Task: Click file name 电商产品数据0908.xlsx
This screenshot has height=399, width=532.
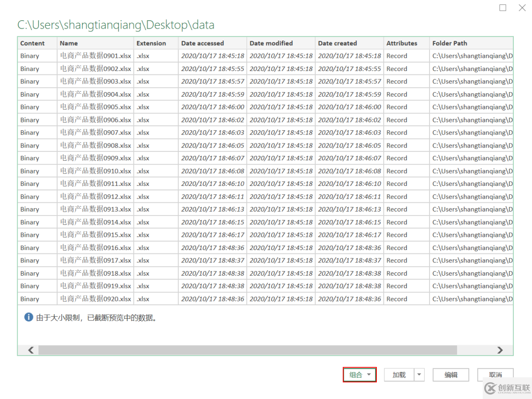Action: click(96, 145)
